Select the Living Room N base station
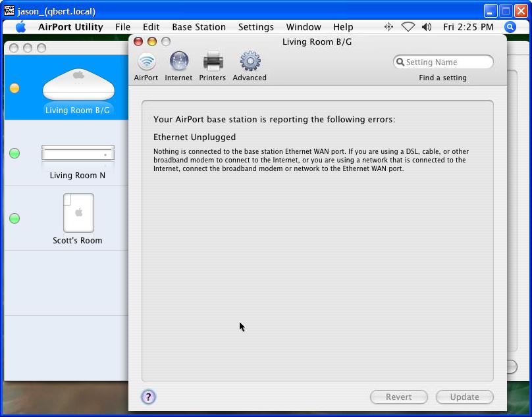 point(66,153)
